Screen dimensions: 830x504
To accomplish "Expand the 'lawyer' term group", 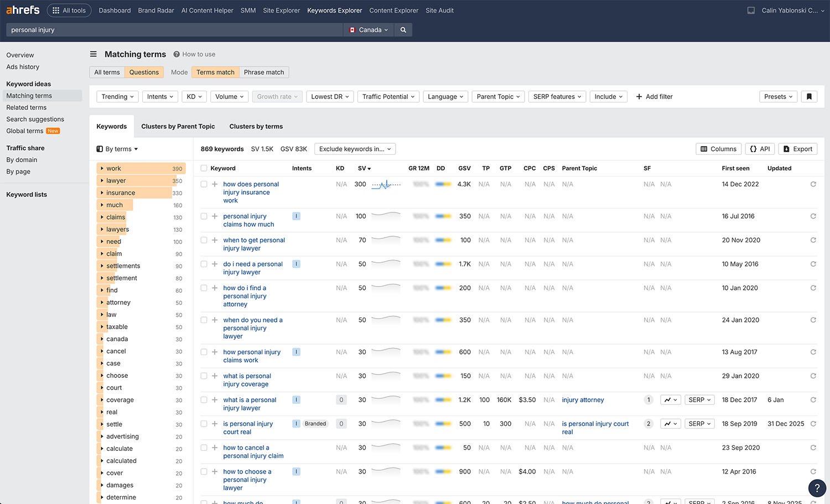I will 102,180.
